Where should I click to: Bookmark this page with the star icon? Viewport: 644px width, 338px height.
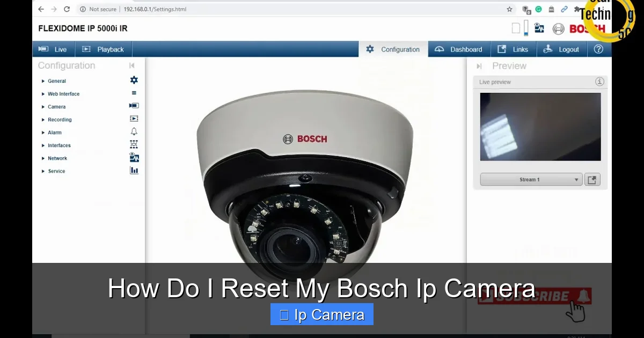510,9
